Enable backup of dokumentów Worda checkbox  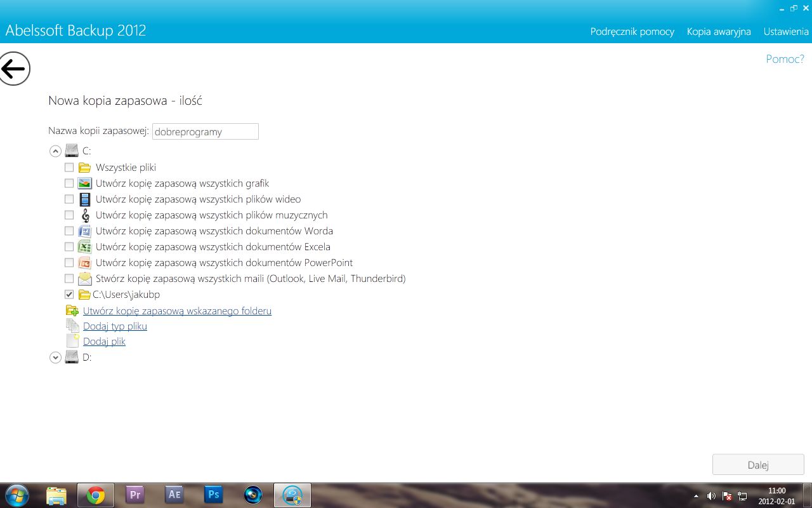click(69, 231)
